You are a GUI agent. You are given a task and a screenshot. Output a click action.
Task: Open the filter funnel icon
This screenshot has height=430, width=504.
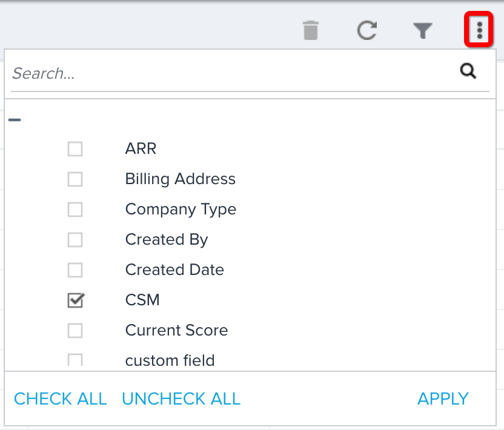[422, 30]
